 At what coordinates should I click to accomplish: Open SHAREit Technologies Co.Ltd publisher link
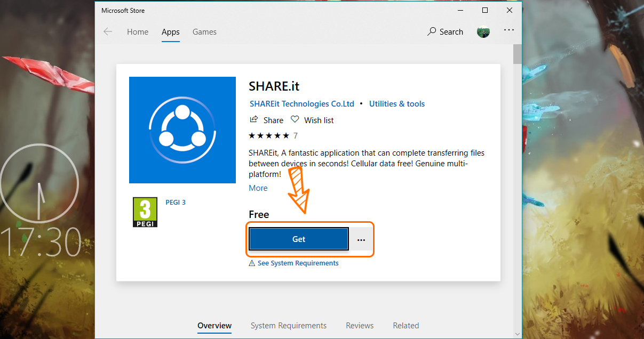[302, 104]
